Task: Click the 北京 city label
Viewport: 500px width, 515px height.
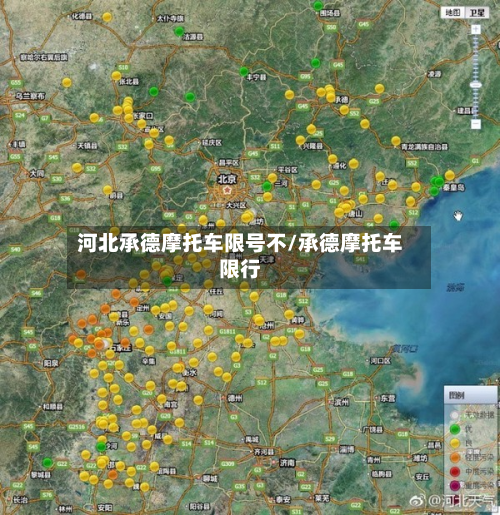Action: coord(227,179)
